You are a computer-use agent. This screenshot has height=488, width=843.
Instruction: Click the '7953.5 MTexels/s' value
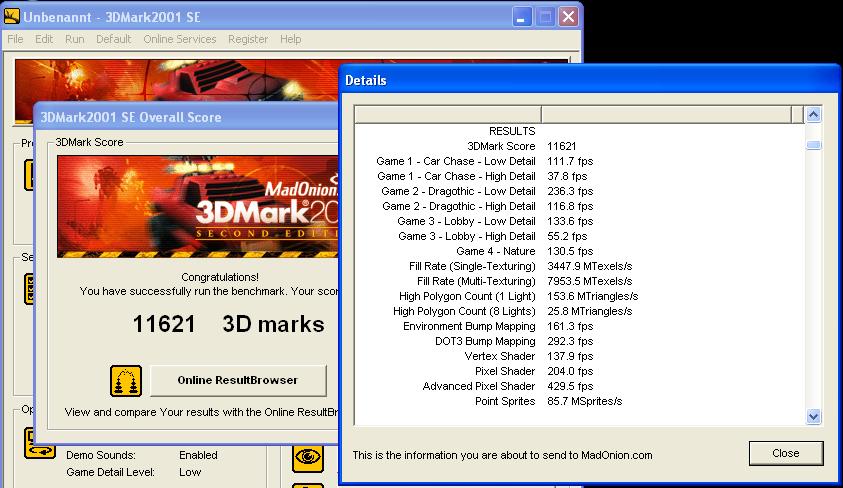tap(589, 282)
